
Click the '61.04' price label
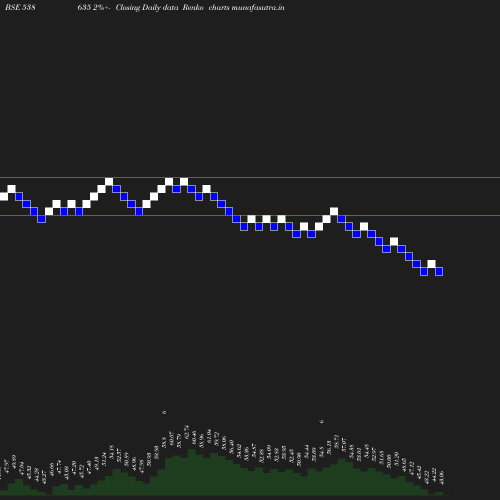coord(209,437)
